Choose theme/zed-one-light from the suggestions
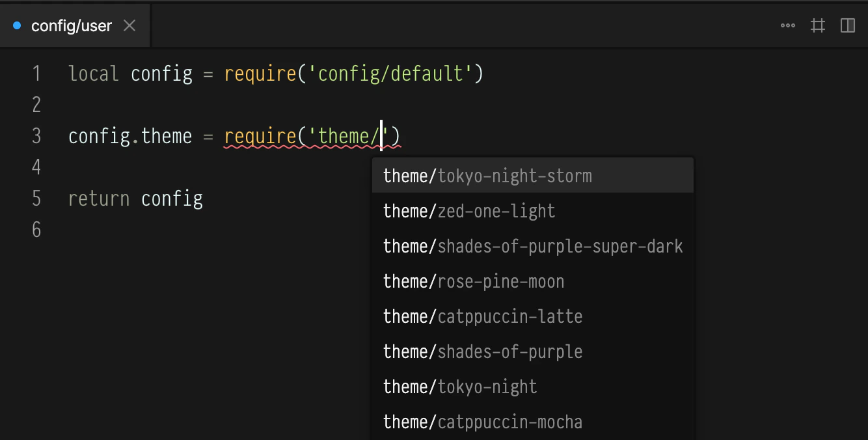This screenshot has width=868, height=440. point(469,211)
